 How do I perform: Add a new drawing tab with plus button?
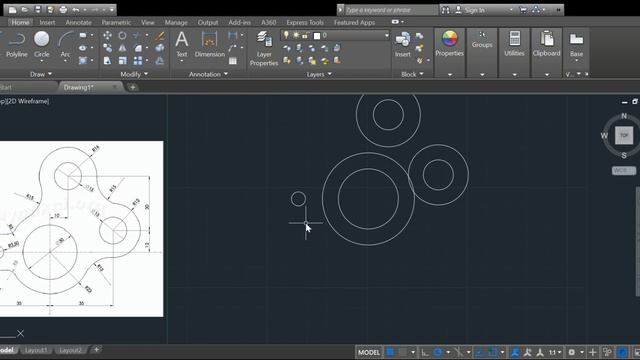pyautogui.click(x=132, y=87)
